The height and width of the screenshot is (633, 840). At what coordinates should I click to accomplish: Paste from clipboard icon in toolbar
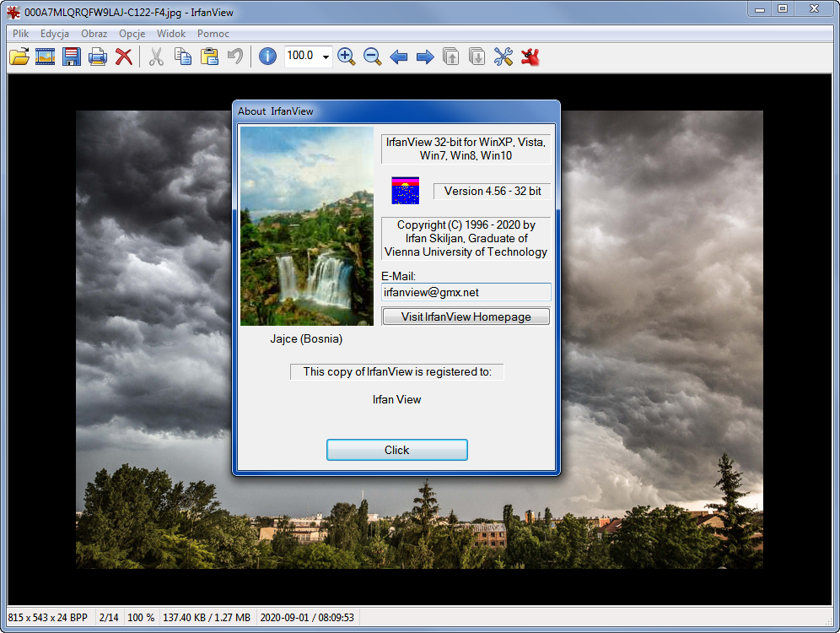[x=209, y=57]
